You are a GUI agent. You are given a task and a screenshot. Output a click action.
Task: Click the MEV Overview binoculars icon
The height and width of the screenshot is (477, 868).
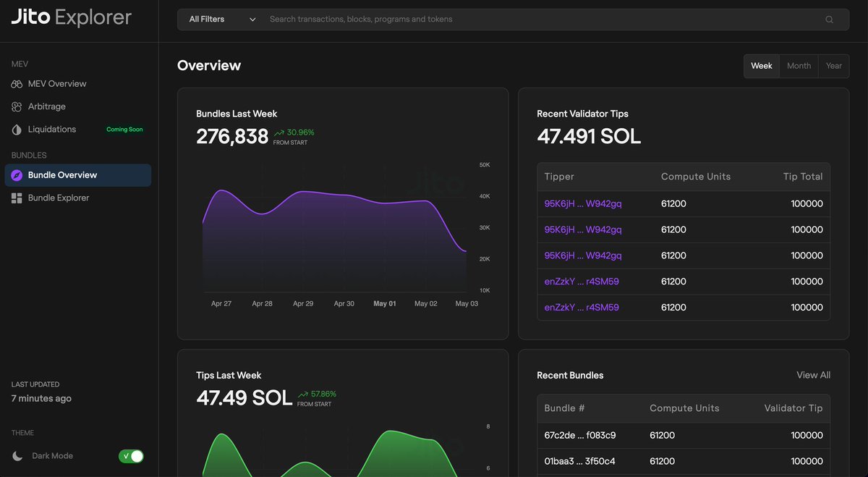pos(17,84)
